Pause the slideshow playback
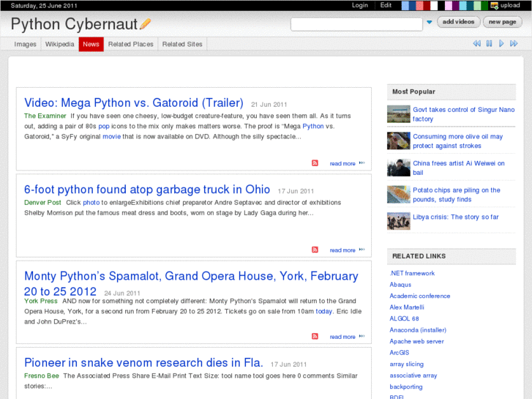 [x=490, y=43]
